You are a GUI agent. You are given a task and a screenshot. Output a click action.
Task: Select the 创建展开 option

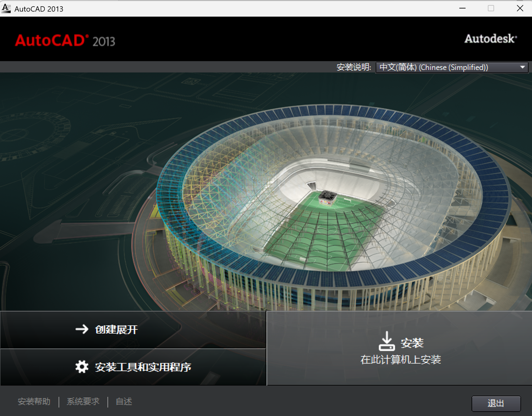click(133, 329)
